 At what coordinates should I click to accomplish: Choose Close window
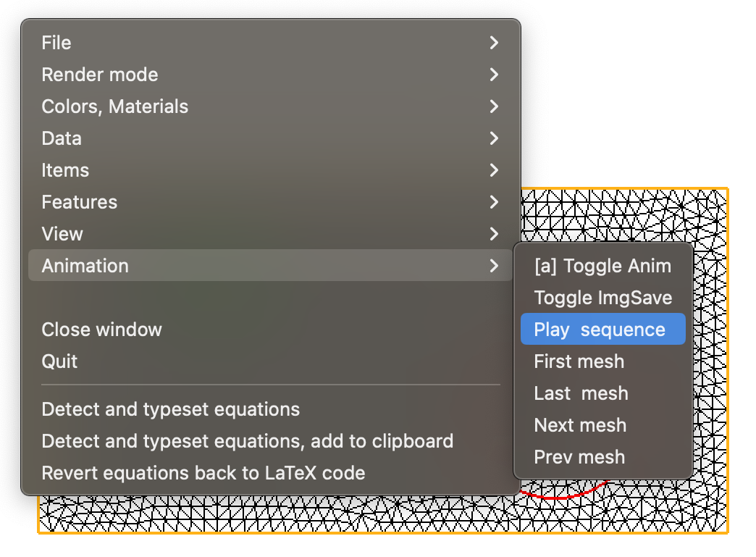pyautogui.click(x=102, y=330)
